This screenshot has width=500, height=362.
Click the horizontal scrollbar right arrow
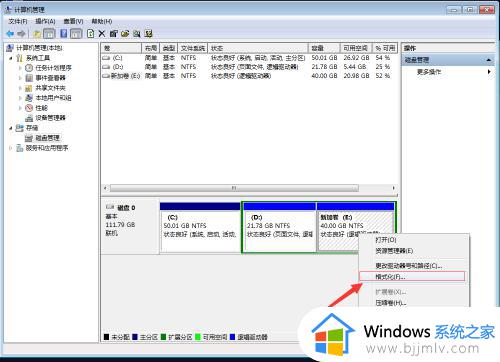pyautogui.click(x=394, y=188)
